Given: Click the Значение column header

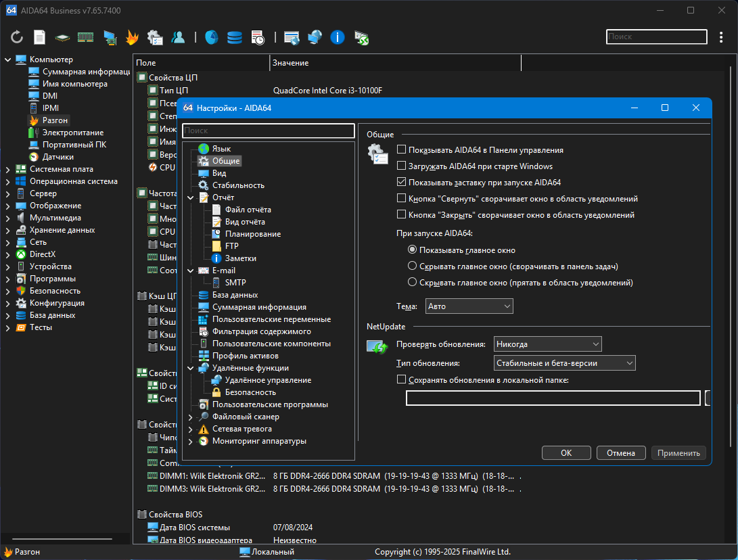Looking at the screenshot, I should pos(395,63).
